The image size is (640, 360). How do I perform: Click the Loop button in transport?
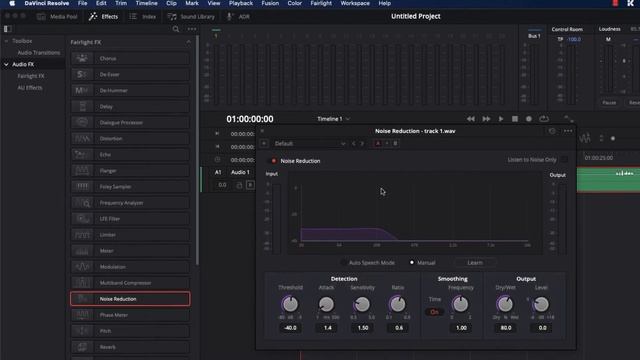tap(544, 119)
